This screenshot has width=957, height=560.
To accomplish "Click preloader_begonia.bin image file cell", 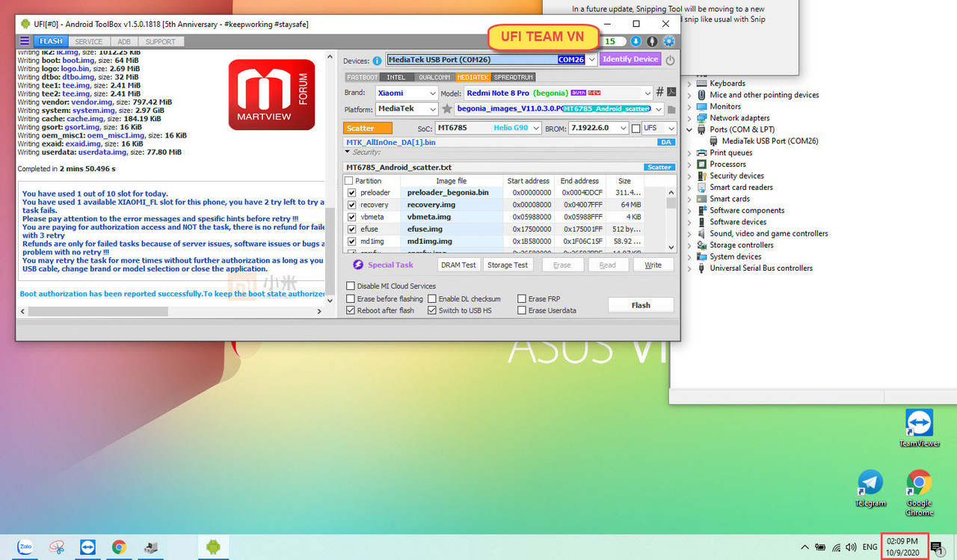I will pyautogui.click(x=452, y=193).
